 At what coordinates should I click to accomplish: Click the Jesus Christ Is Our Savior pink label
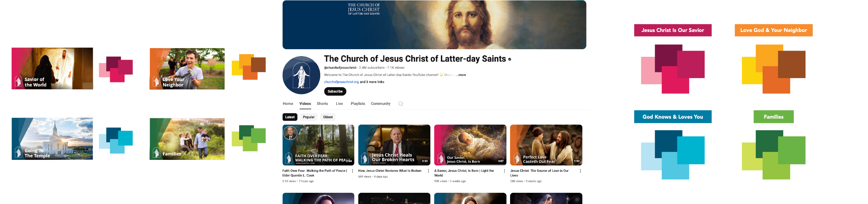[673, 30]
